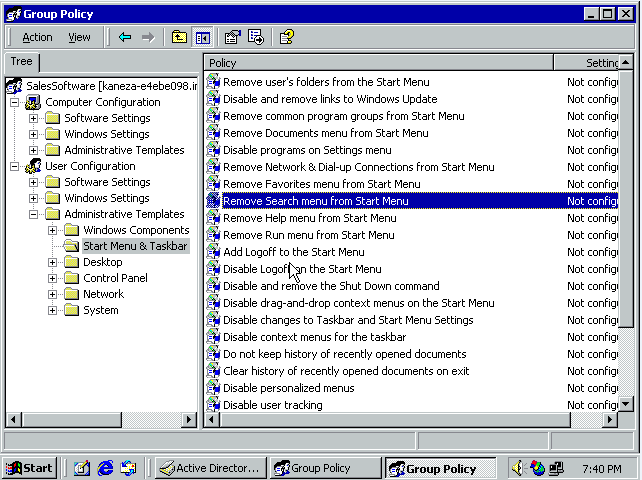The width and height of the screenshot is (642, 480).
Task: Open the Help toolbar icon
Action: click(286, 38)
